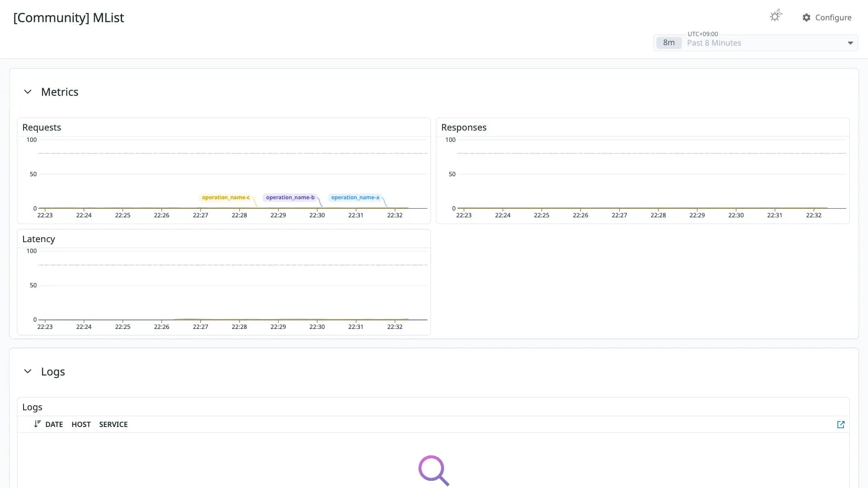The width and height of the screenshot is (868, 488).
Task: Click the Logs widget title
Action: 32,407
